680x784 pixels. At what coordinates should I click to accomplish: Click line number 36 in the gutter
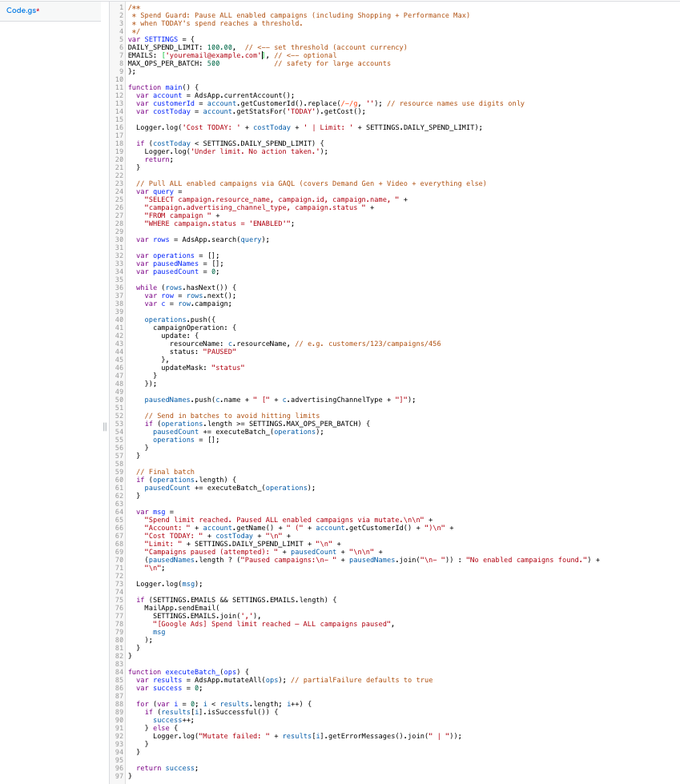click(119, 287)
